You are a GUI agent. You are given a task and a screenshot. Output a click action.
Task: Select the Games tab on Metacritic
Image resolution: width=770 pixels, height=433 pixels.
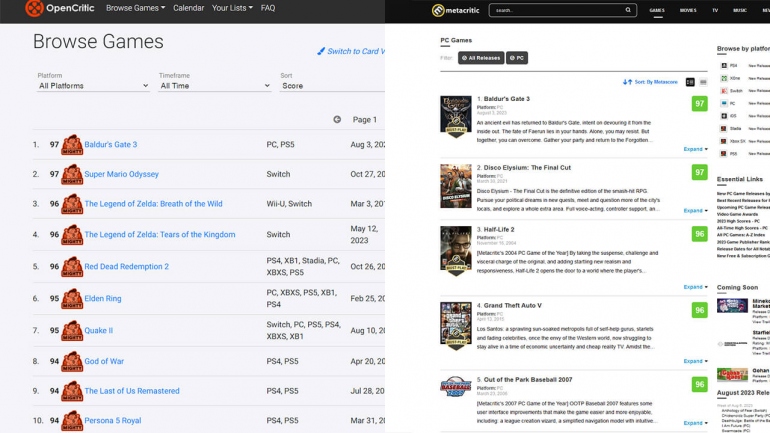click(x=657, y=10)
